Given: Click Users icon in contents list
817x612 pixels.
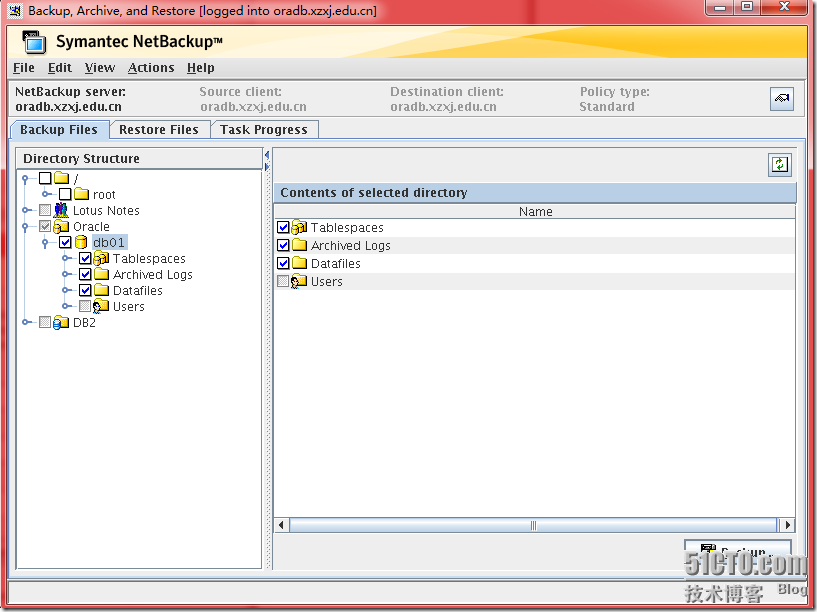Looking at the screenshot, I should [299, 281].
